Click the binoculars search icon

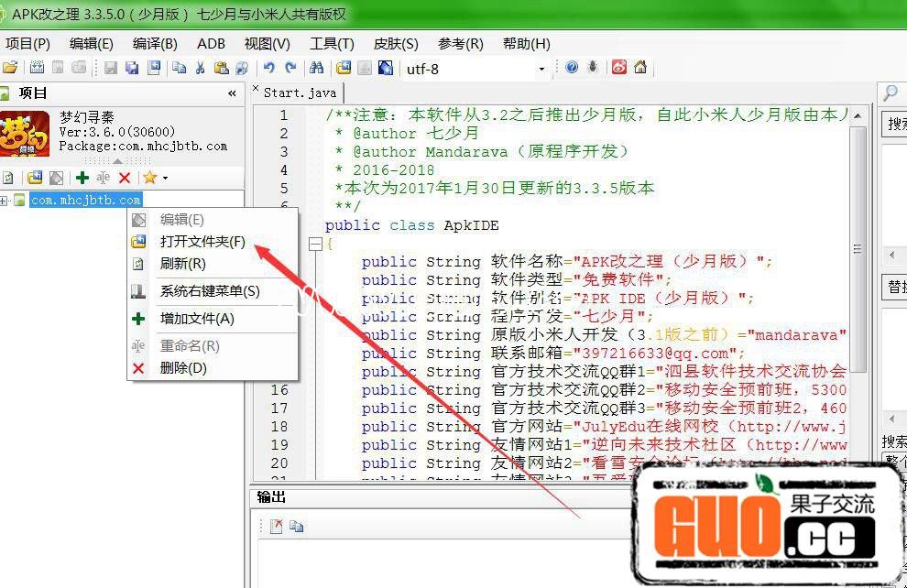tap(316, 68)
